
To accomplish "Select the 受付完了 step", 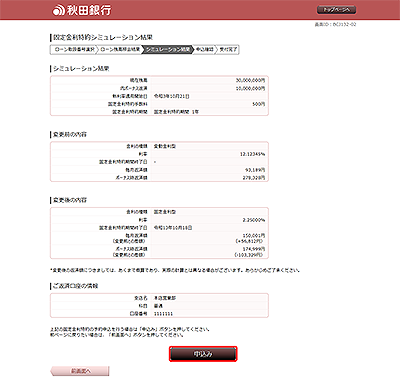I will click(228, 49).
